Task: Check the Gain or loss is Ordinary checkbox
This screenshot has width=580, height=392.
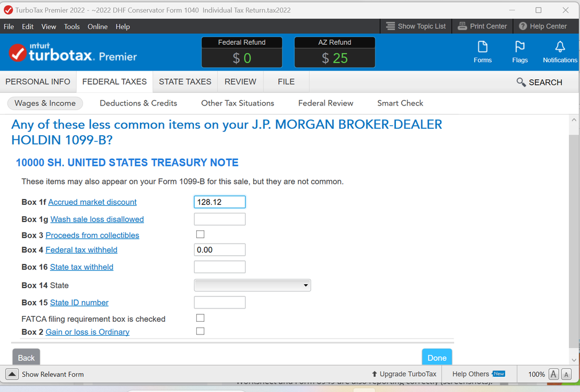Action: pyautogui.click(x=200, y=331)
